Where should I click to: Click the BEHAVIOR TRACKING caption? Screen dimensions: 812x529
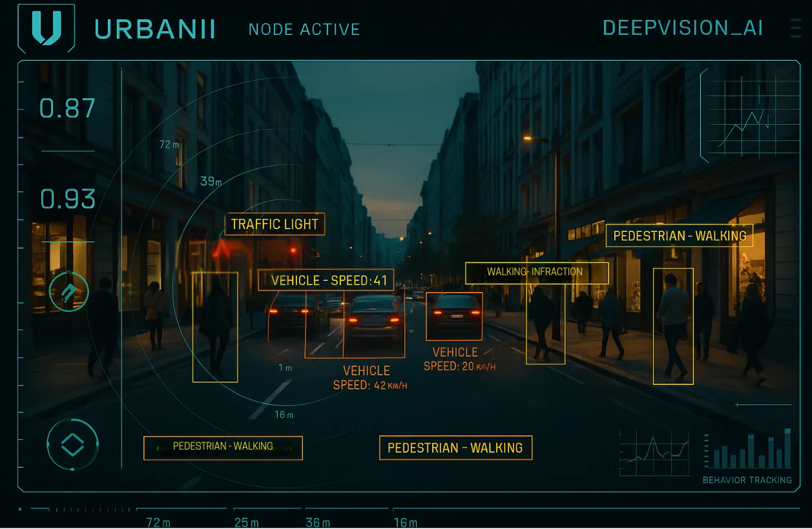coord(747,480)
